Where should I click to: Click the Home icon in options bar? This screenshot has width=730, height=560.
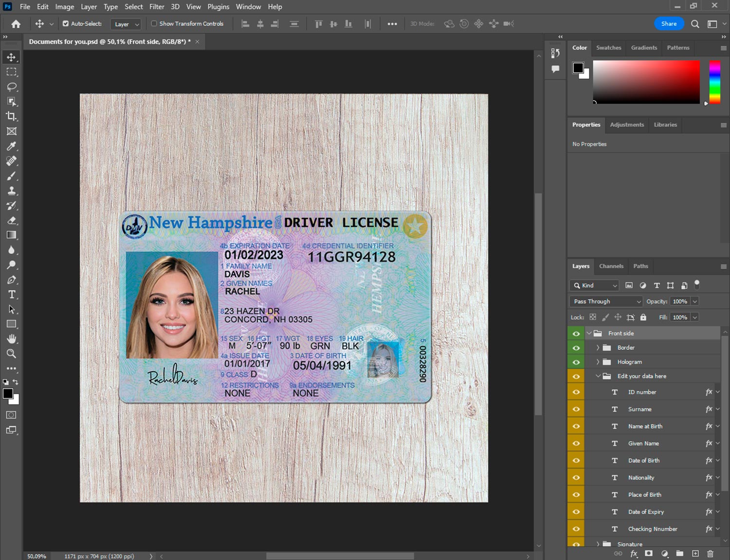coord(16,24)
